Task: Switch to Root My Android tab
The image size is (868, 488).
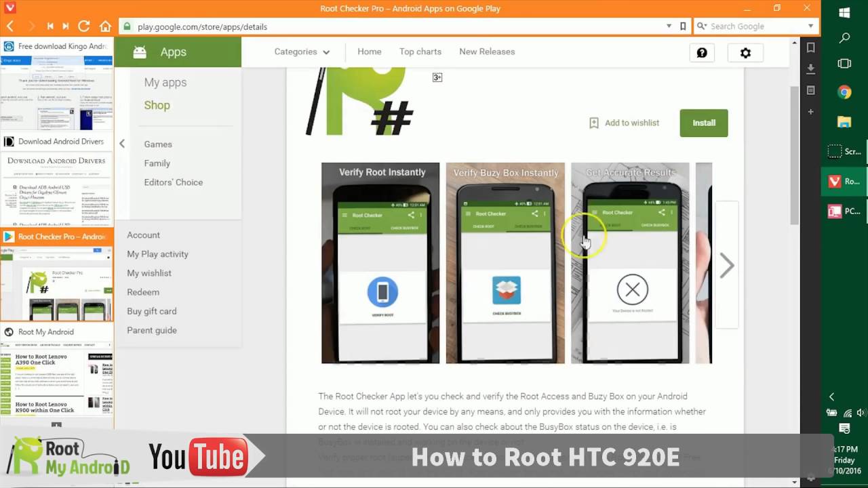Action: click(57, 331)
